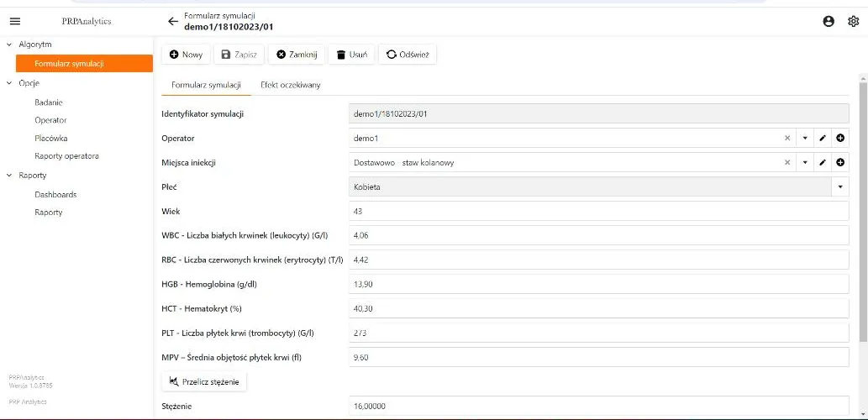868x420 pixels.
Task: Click the back arrow beside Formularz symulacji
Action: [x=173, y=22]
